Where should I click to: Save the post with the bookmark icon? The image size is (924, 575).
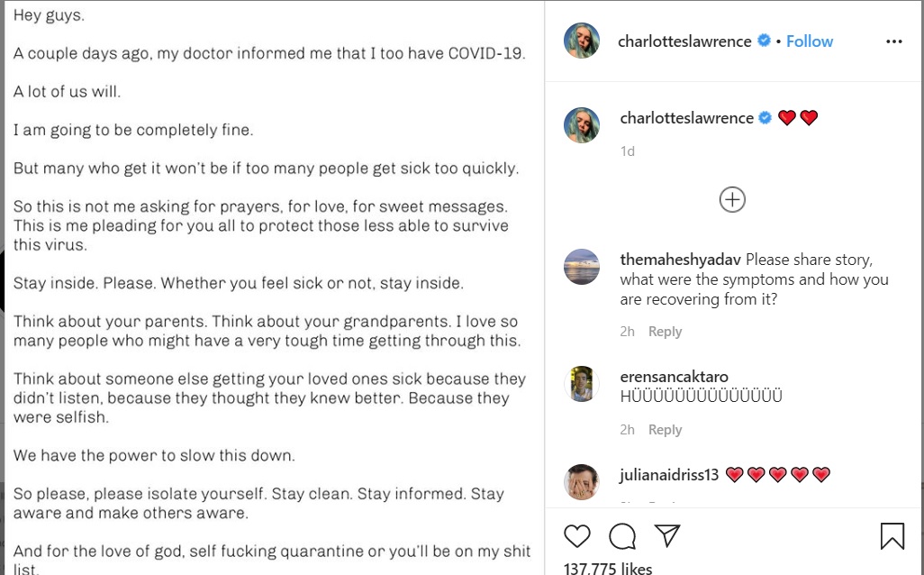pyautogui.click(x=892, y=536)
